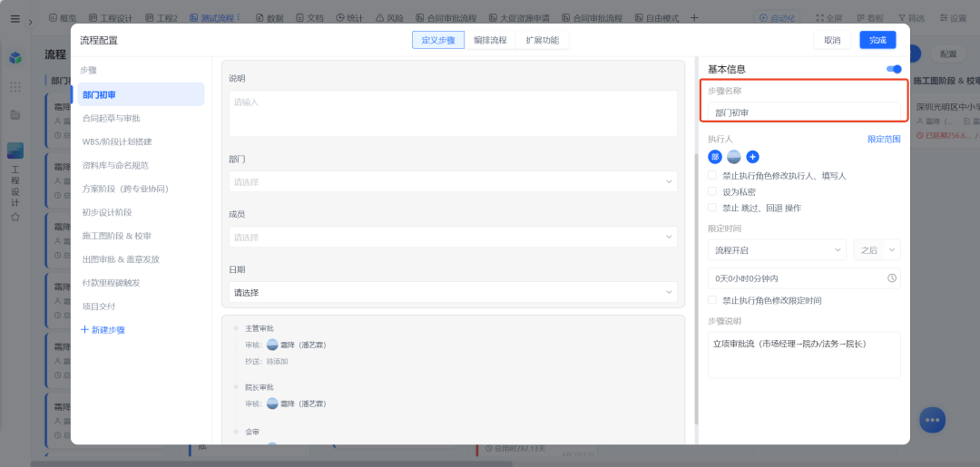This screenshot has width=980, height=467.
Task: Edit the 0天0小时0分钟内 time field
Action: (x=804, y=277)
